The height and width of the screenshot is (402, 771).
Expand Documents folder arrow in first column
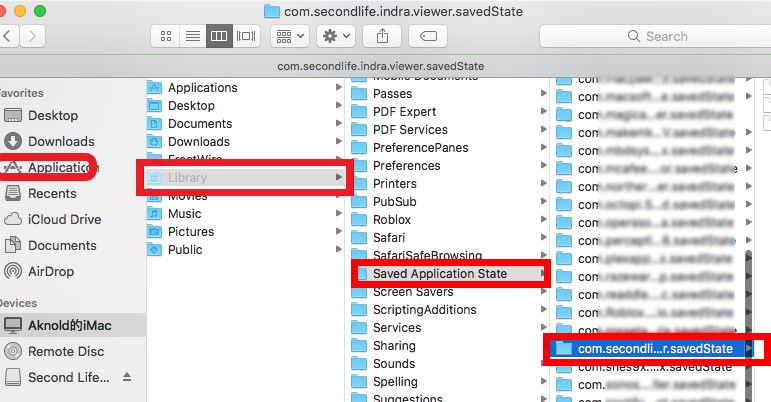[x=338, y=123]
